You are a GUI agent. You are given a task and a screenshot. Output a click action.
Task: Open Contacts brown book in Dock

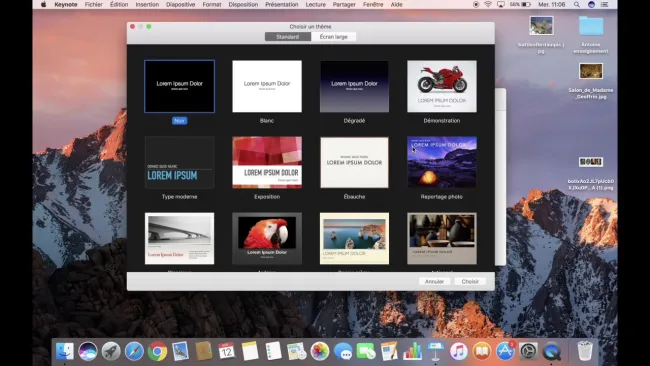coord(204,351)
